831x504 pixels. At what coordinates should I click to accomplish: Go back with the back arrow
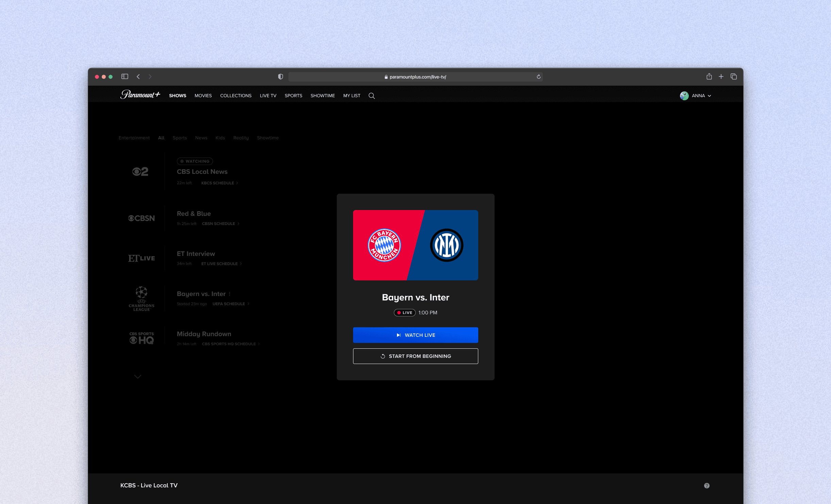click(x=138, y=76)
